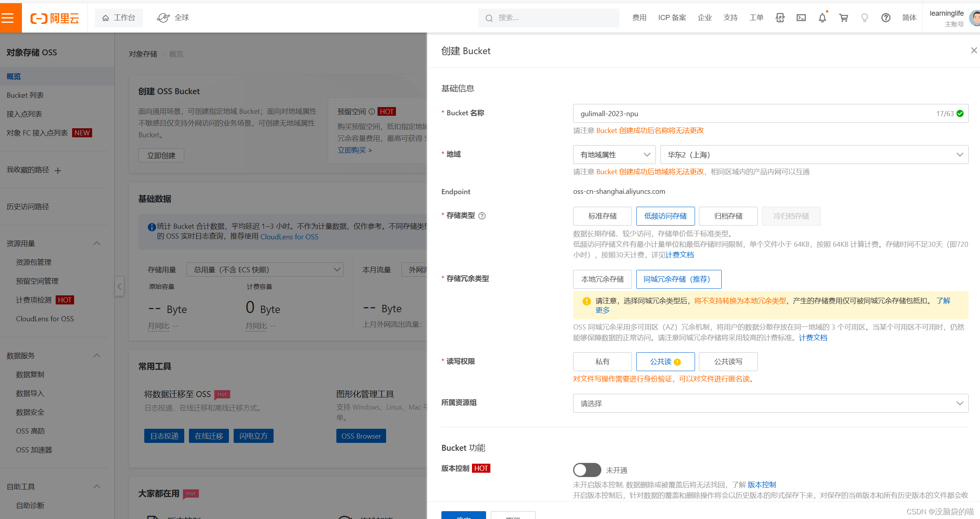Select Infrequent Access storage (低频访问存储)
Screen dimensions: 980x519
click(666, 216)
